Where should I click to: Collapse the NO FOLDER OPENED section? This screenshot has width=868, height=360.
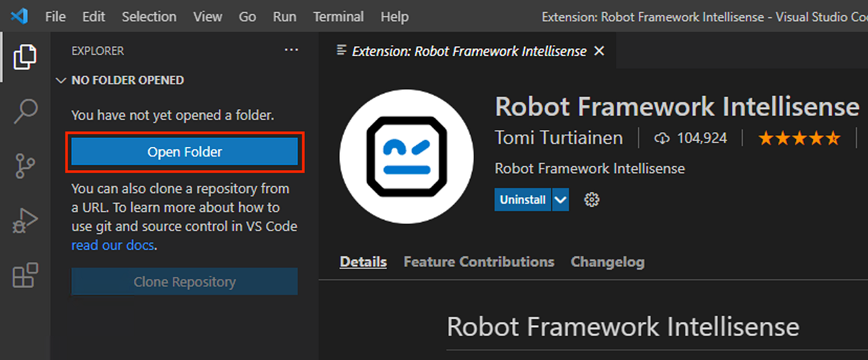coord(61,80)
